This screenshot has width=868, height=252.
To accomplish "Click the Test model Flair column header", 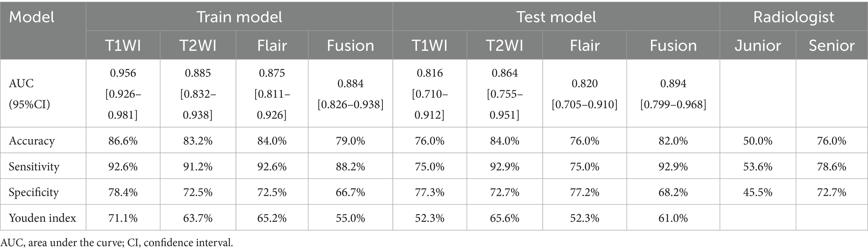I will (x=585, y=45).
